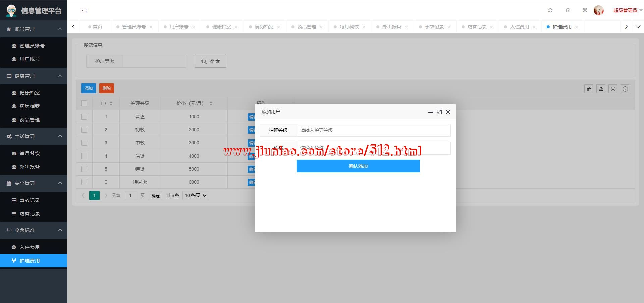Click the 护理等级 search input field
644x303 pixels.
click(155, 61)
